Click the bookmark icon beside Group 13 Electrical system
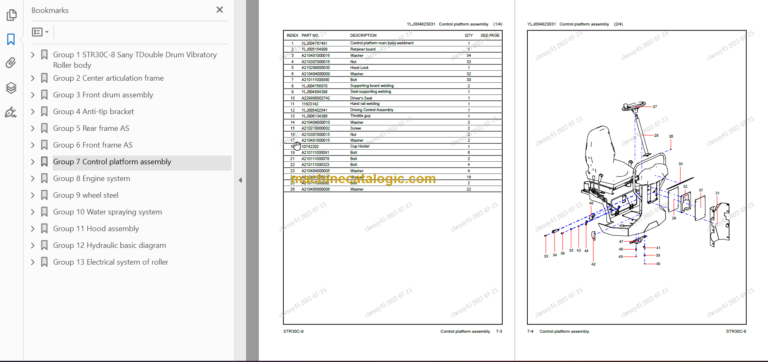 coord(44,262)
